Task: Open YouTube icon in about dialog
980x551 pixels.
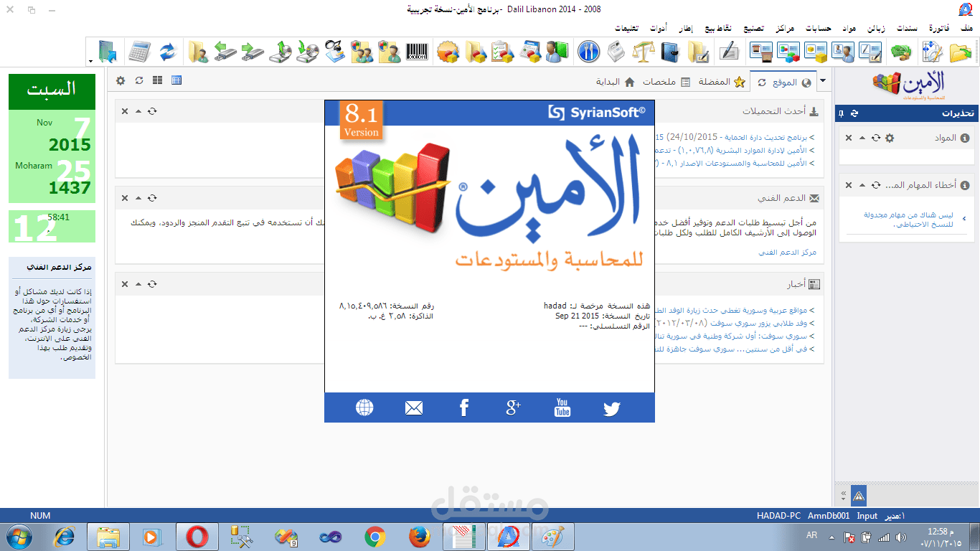Action: point(562,408)
